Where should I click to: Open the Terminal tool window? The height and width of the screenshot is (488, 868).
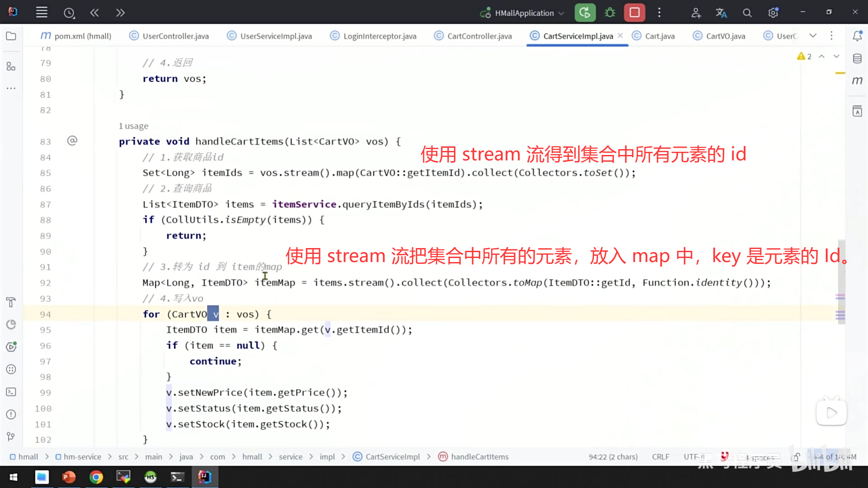coord(11,392)
